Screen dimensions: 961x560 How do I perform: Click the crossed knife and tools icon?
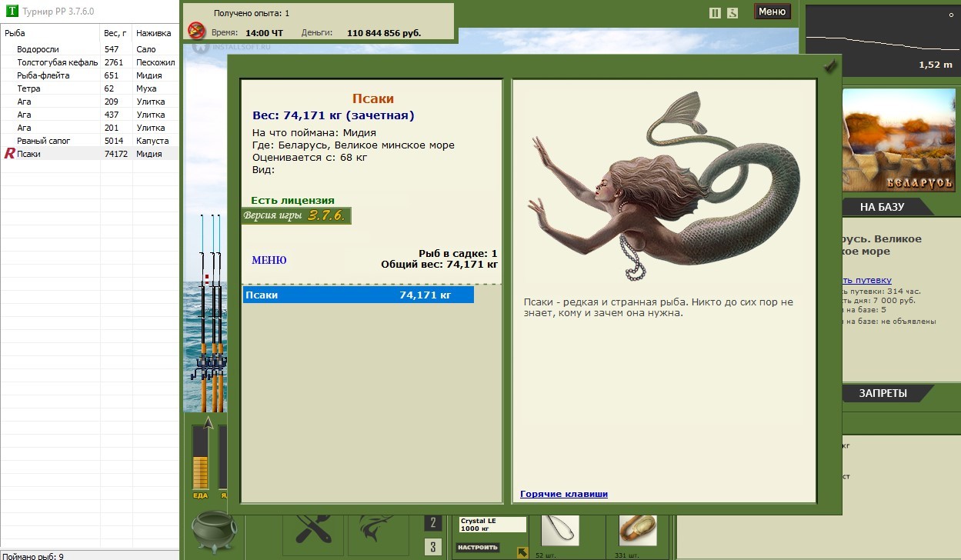pyautogui.click(x=312, y=532)
